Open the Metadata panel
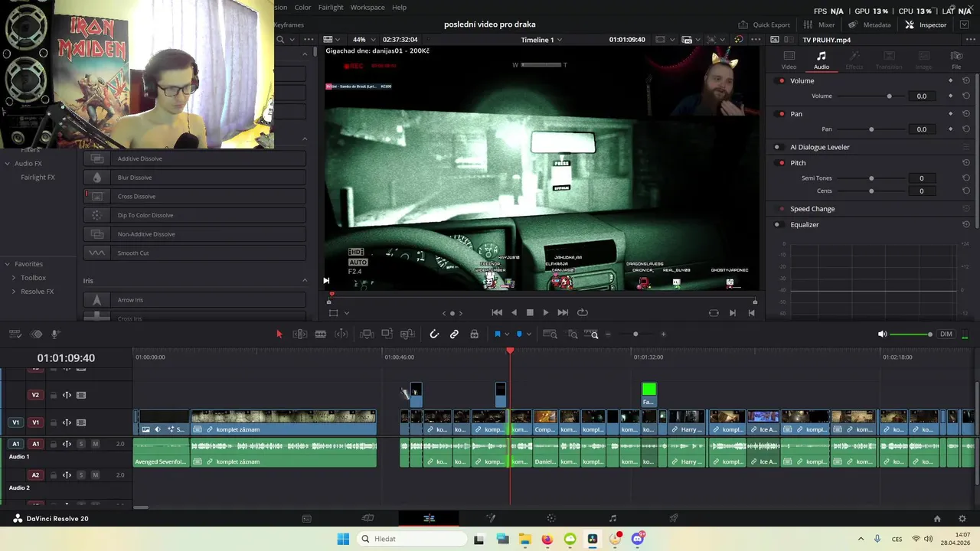 [x=869, y=24]
